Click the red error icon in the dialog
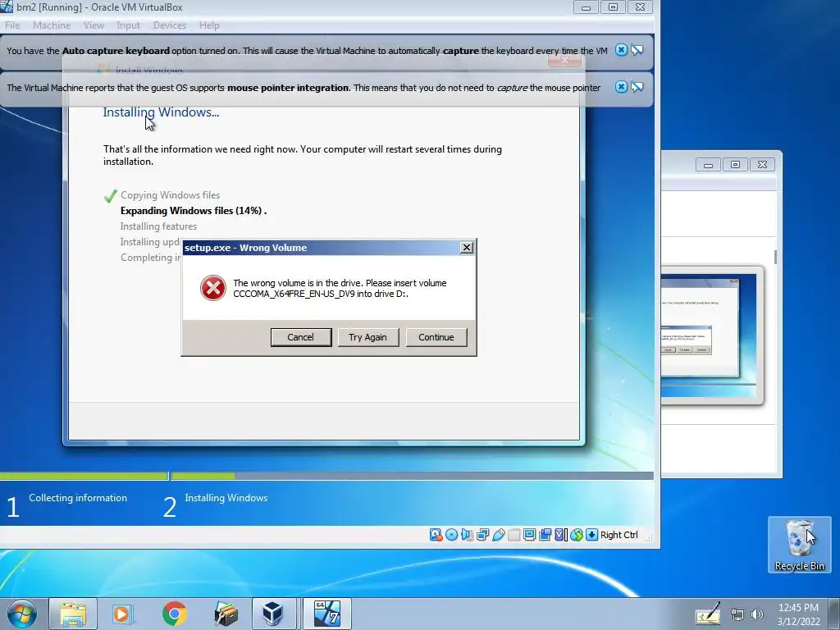This screenshot has height=630, width=840. [213, 288]
